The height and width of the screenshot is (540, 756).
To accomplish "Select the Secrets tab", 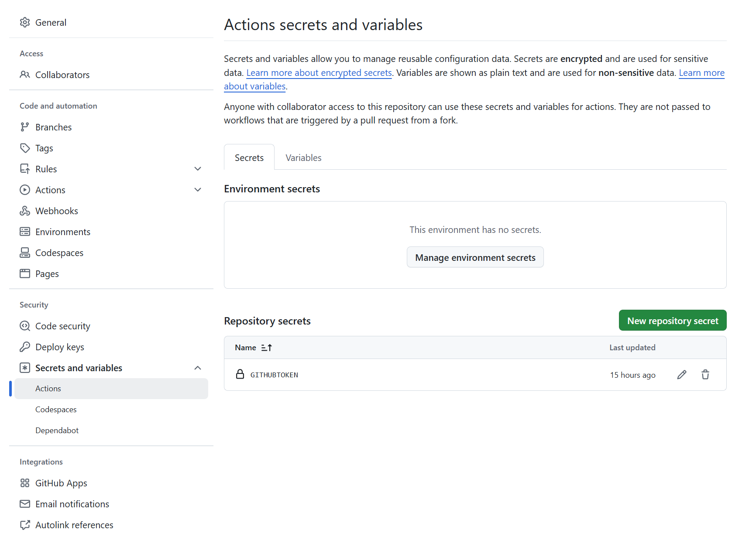I will pyautogui.click(x=249, y=157).
